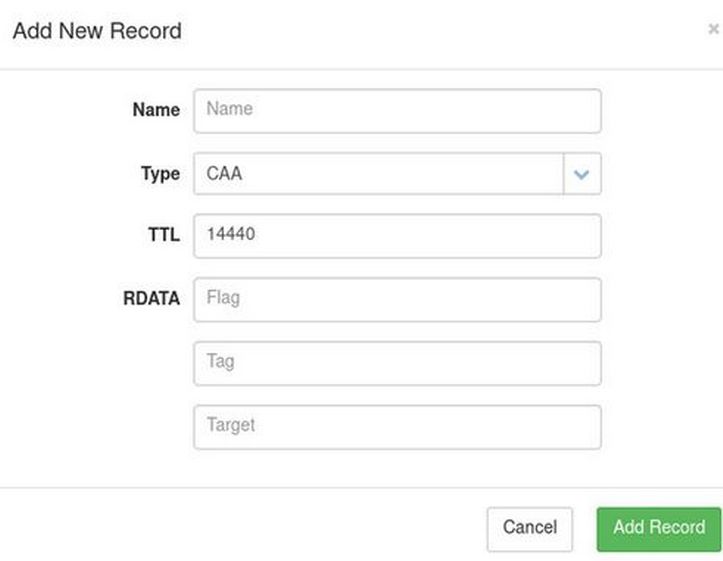Click the Flag placeholder text

click(223, 297)
